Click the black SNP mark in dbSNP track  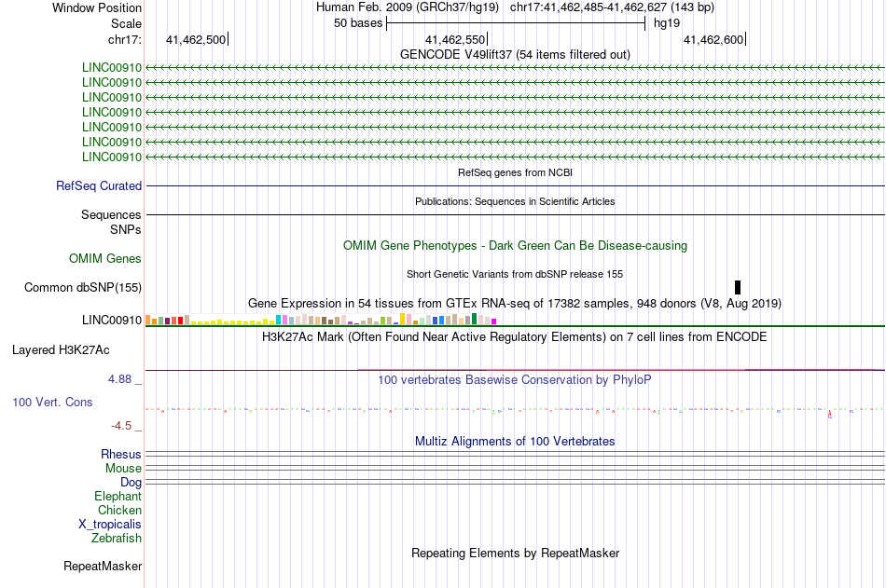[x=738, y=287]
